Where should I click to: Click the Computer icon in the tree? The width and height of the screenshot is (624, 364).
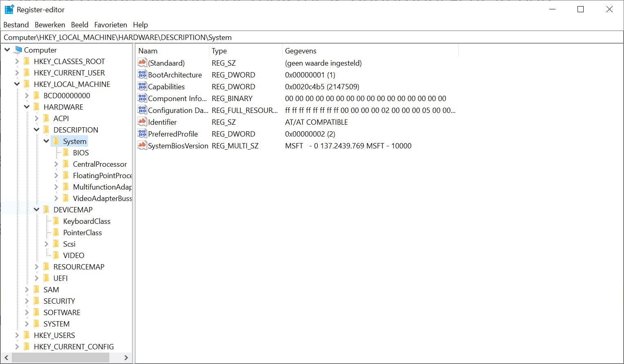pyautogui.click(x=18, y=50)
